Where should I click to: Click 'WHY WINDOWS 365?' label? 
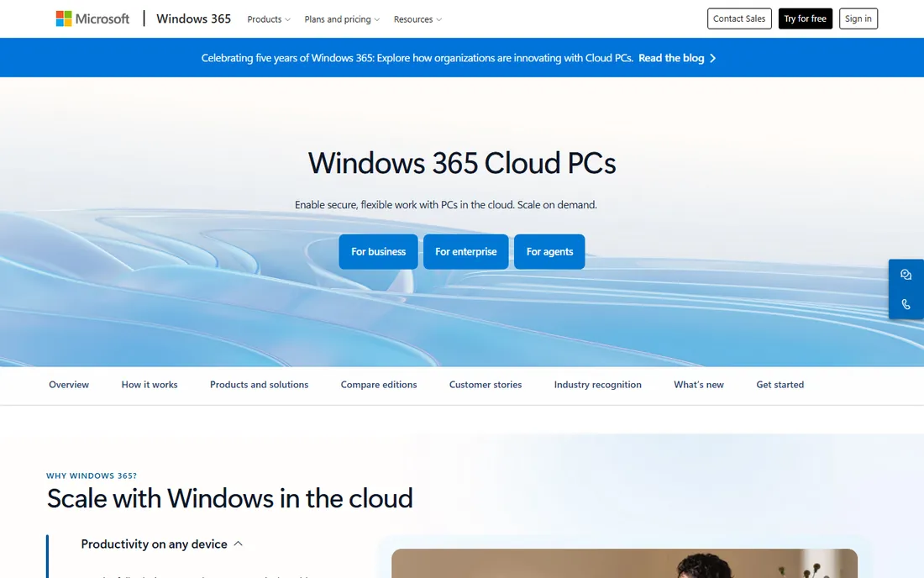click(92, 476)
